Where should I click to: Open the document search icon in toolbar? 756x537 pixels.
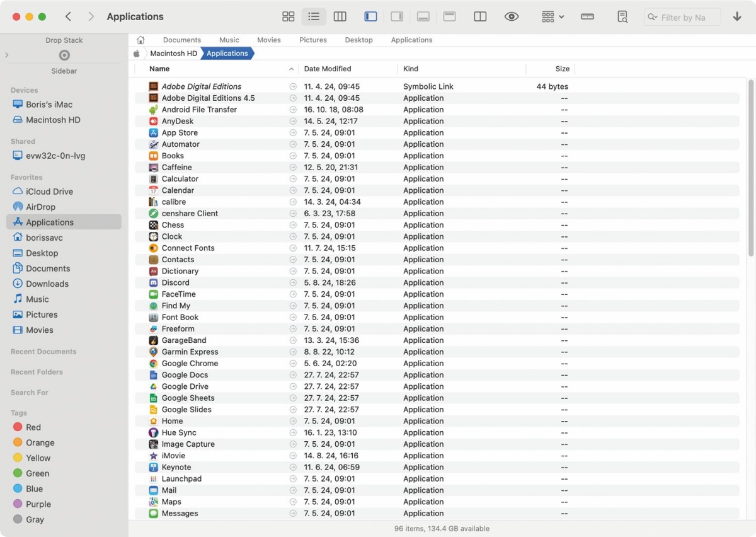pyautogui.click(x=622, y=17)
